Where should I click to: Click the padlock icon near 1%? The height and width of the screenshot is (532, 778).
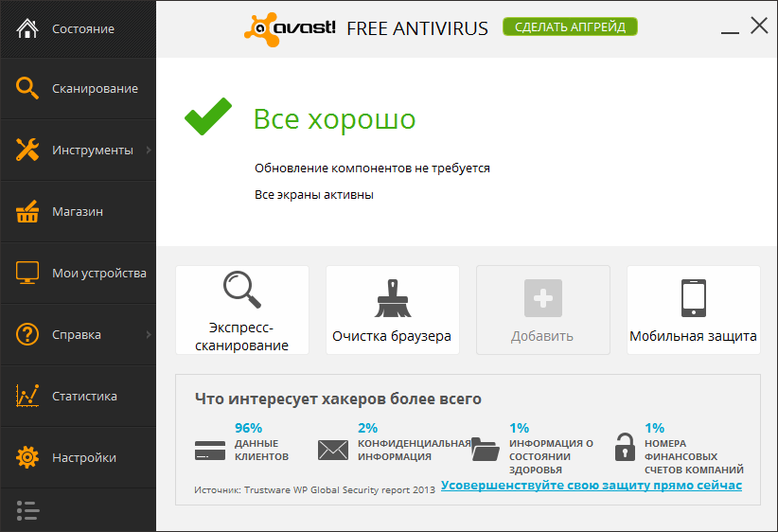point(625,447)
